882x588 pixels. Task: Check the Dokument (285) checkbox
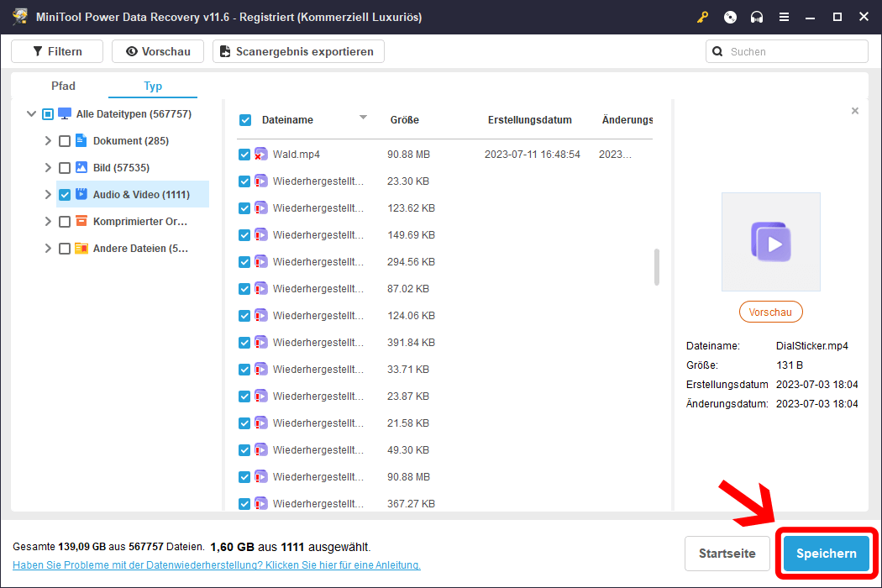(65, 141)
